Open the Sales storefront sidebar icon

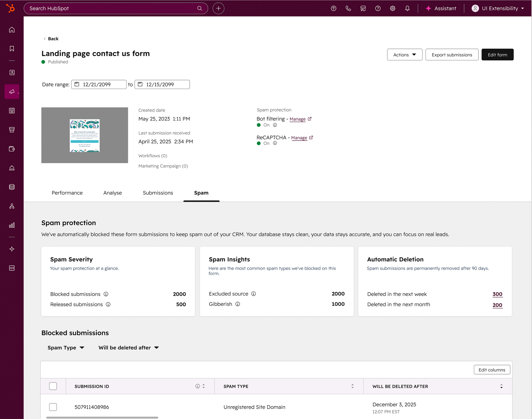12,130
